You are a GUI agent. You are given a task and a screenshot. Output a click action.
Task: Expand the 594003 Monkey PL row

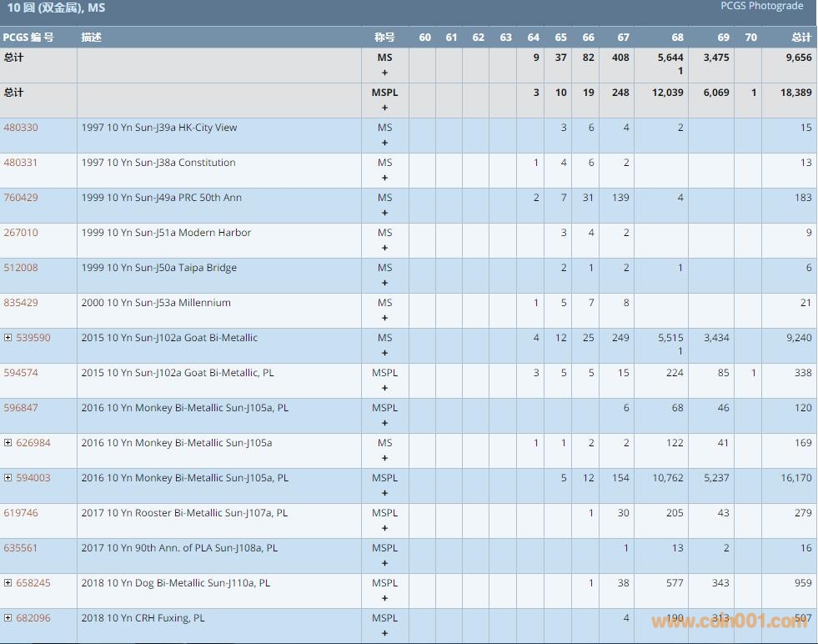point(8,478)
